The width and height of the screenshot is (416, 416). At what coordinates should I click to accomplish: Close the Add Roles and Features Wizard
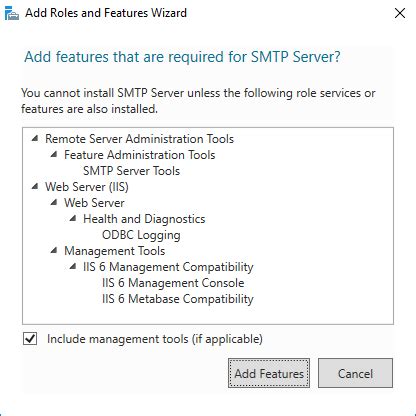coord(400,13)
